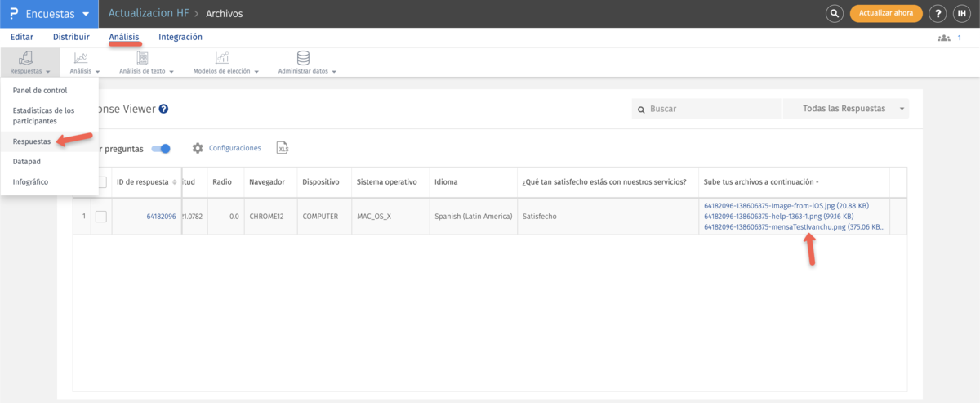This screenshot has height=403, width=980.
Task: Switch to the Análisis tab
Action: coord(124,37)
